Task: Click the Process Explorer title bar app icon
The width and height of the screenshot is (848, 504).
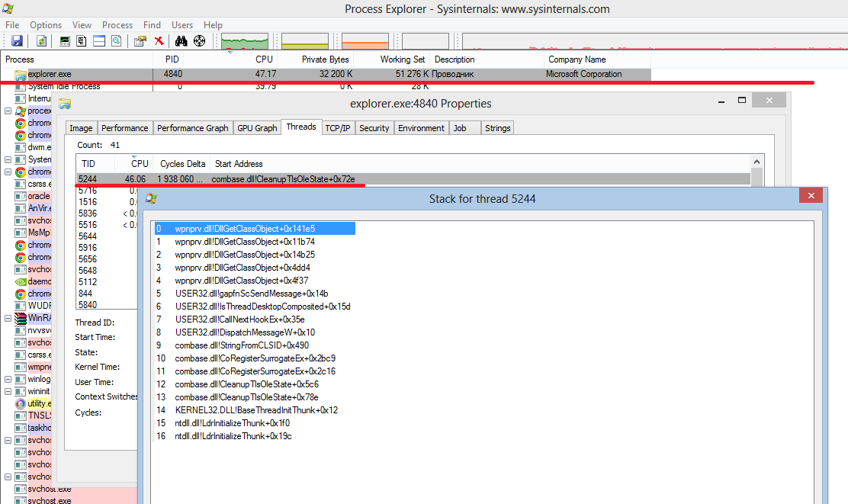Action: tap(8, 9)
